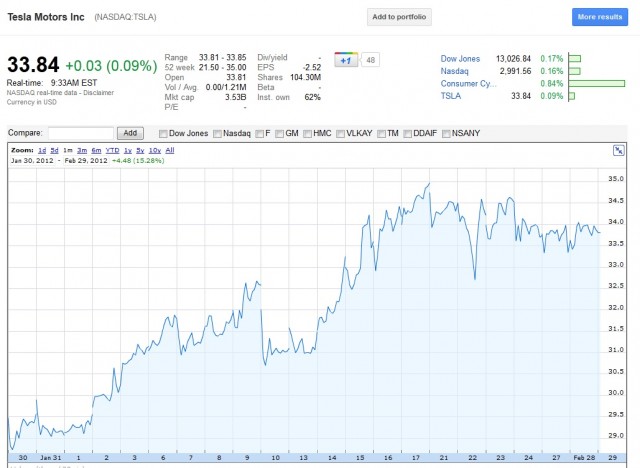Click the chart expand icon

[x=618, y=151]
